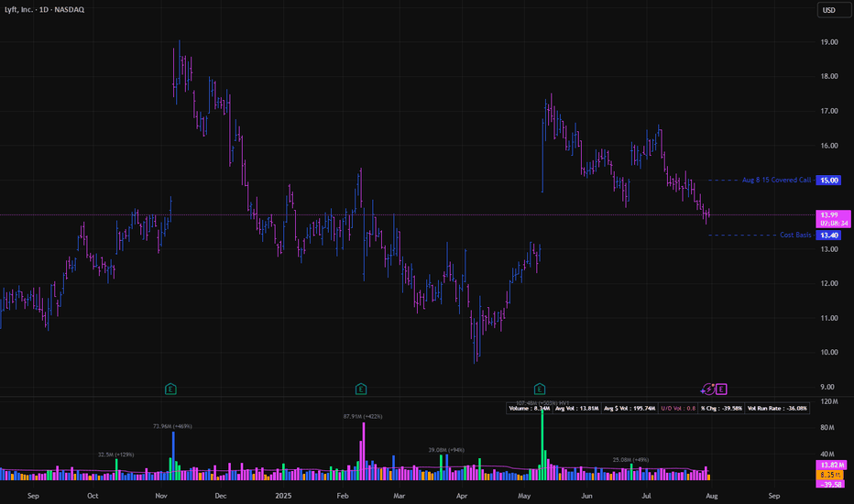Click the 80M volume axis label

pyautogui.click(x=827, y=428)
